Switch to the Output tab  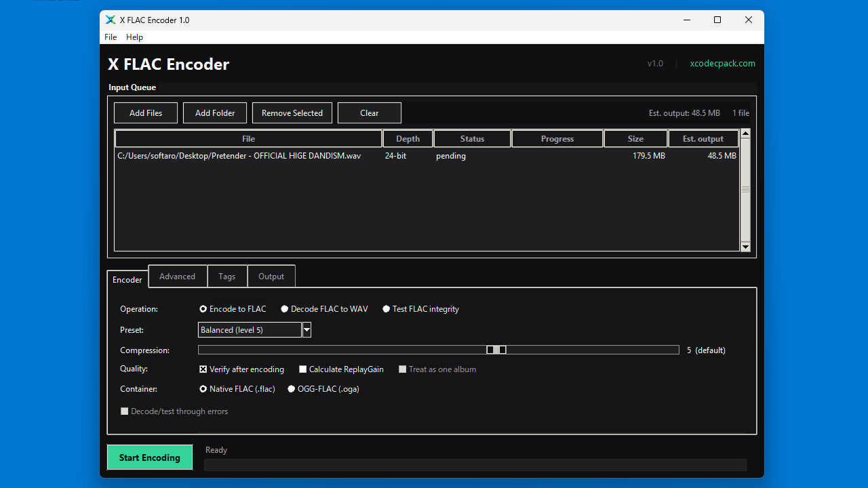click(271, 277)
